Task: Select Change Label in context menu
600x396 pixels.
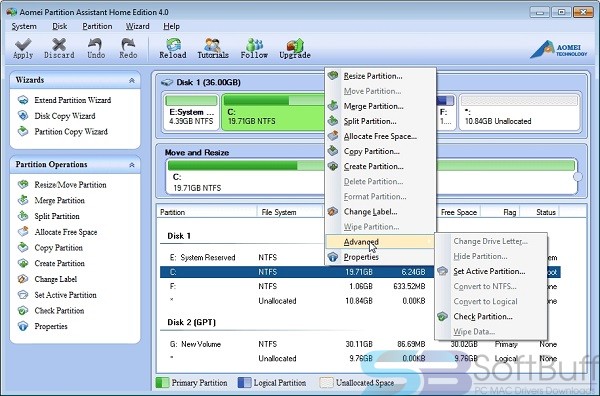Action: pos(380,212)
